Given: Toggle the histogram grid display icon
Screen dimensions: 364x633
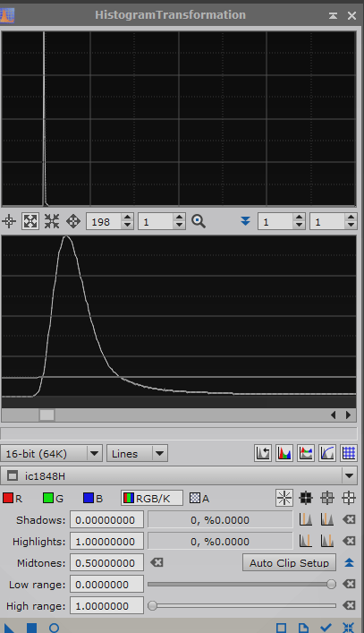Looking at the screenshot, I should (x=349, y=453).
